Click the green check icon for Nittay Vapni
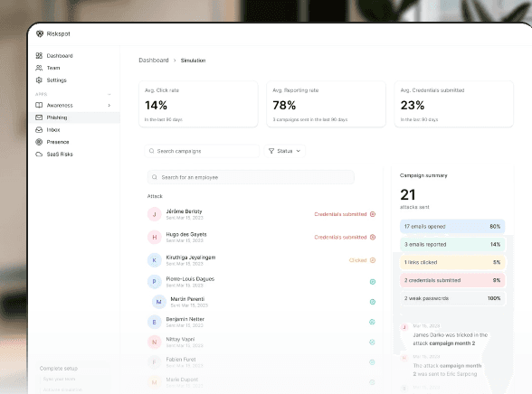 pos(372,342)
